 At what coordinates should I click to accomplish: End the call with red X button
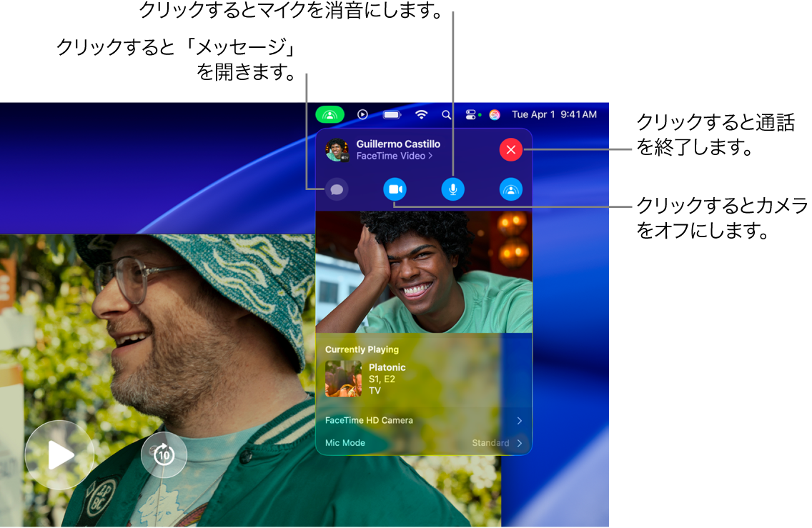pyautogui.click(x=510, y=149)
